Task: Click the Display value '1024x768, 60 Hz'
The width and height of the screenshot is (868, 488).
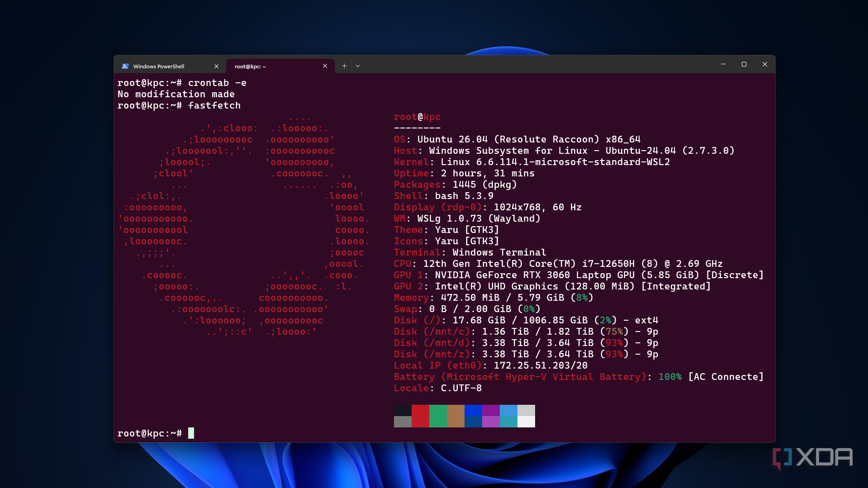Action: point(538,207)
